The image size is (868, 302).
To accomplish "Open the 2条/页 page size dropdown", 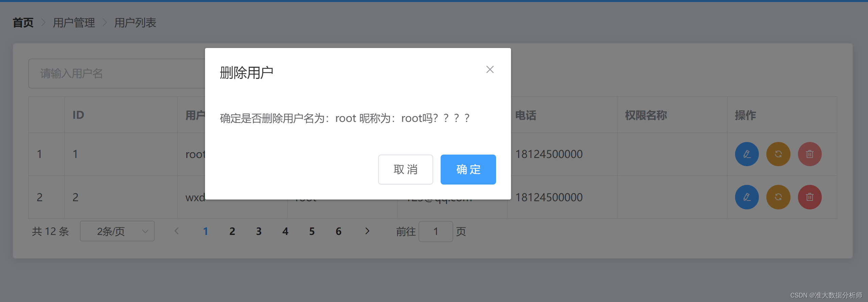I will [117, 231].
